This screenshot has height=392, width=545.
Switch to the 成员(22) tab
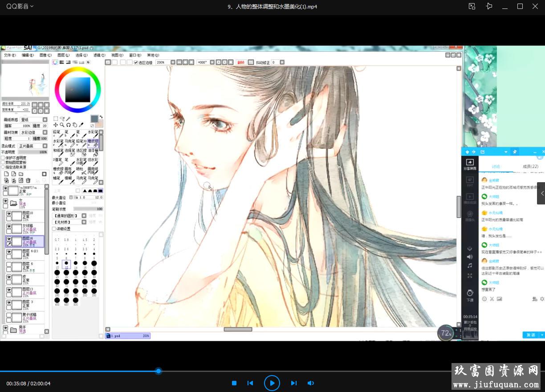point(530,167)
